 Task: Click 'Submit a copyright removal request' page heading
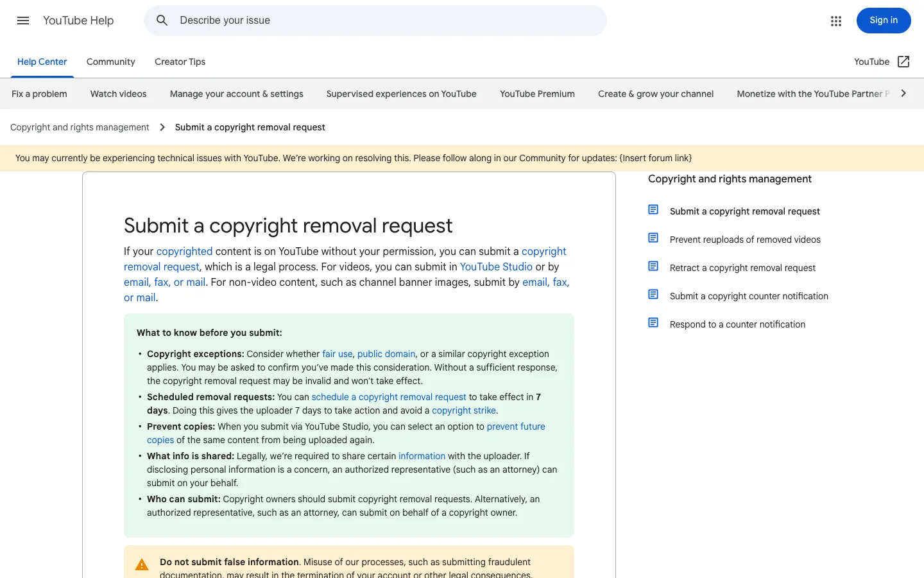click(x=288, y=225)
